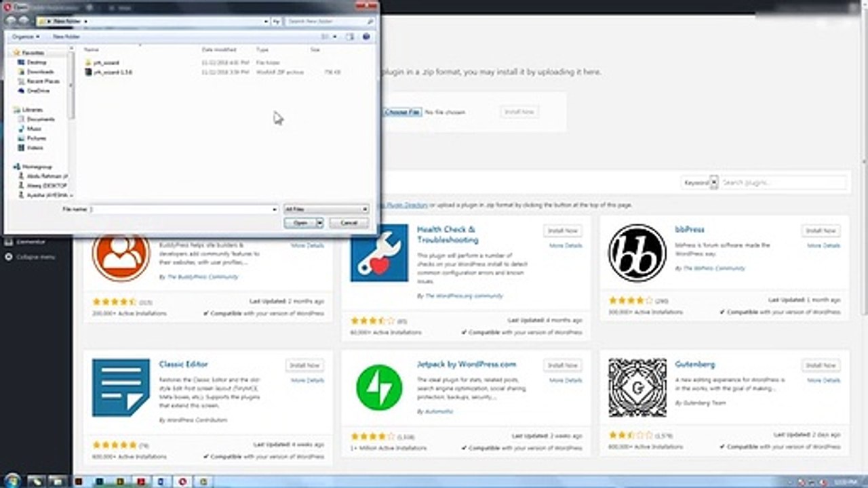Install the bbPress plugin
The image size is (868, 488).
pyautogui.click(x=821, y=231)
